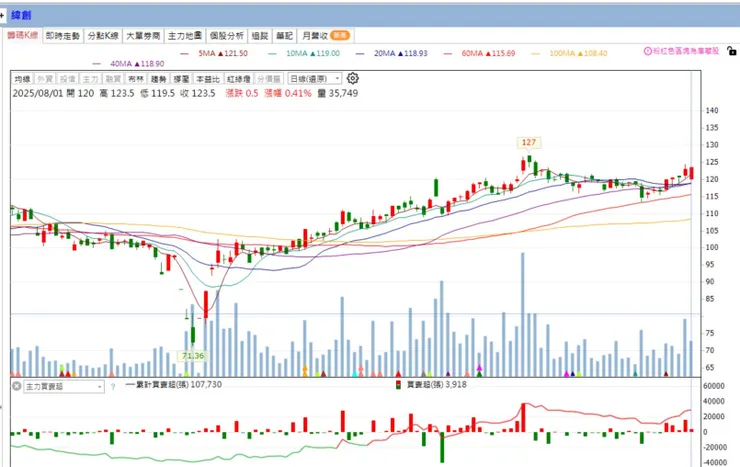This screenshot has height=467, width=740.
Task: Open the 日線(還原) period dropdown
Action: tap(315, 79)
